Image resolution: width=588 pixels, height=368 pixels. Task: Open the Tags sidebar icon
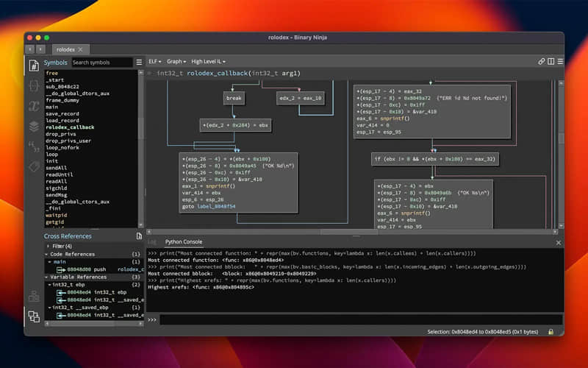coord(34,166)
